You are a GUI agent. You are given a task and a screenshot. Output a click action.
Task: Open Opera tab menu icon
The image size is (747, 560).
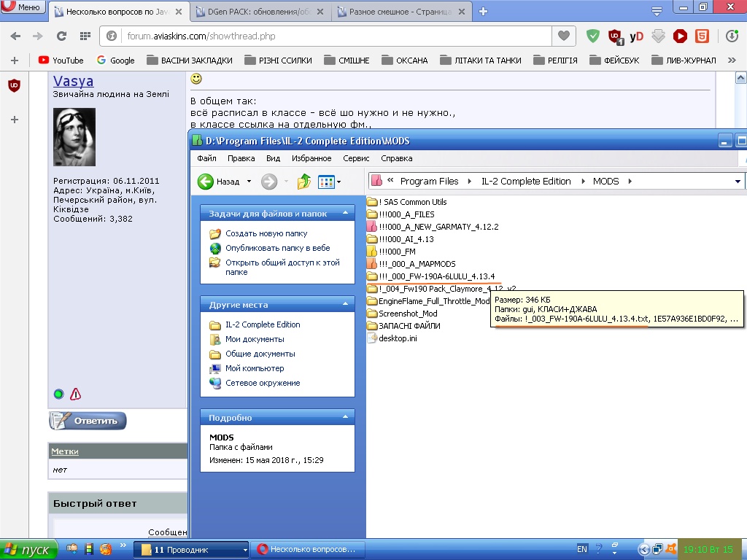coord(657,12)
